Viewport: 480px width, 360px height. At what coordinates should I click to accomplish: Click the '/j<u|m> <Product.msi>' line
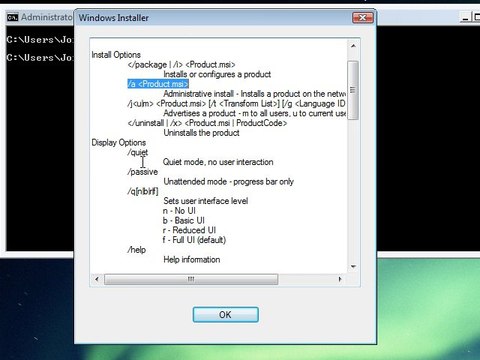[x=236, y=104]
